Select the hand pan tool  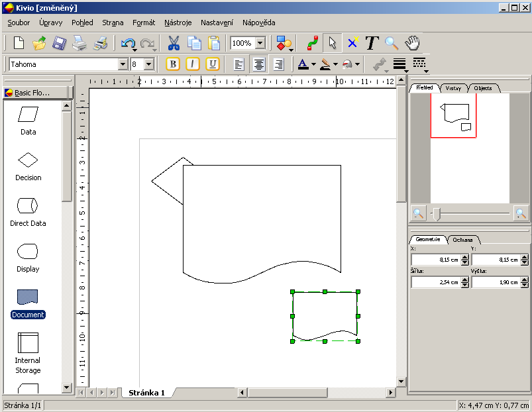[x=412, y=43]
